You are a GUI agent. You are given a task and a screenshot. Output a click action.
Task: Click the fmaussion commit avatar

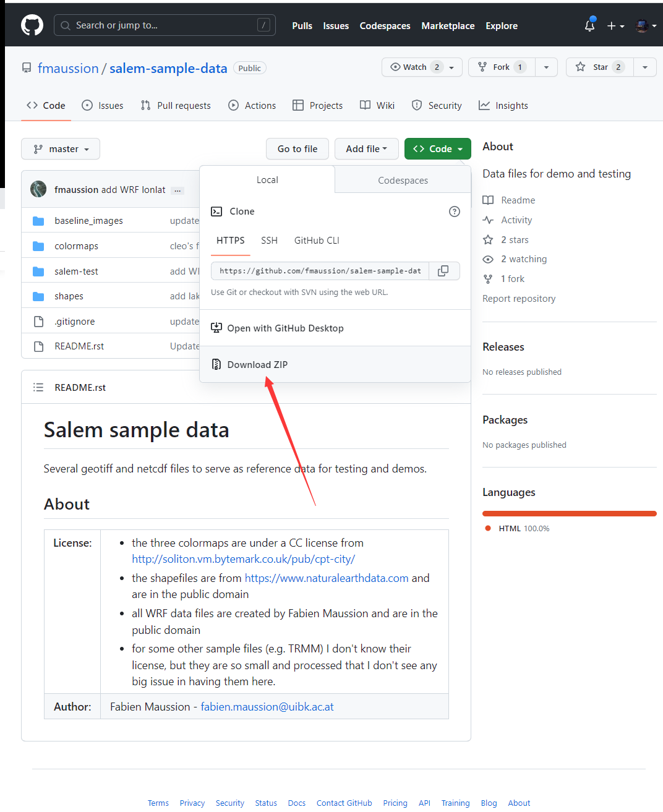tap(38, 189)
